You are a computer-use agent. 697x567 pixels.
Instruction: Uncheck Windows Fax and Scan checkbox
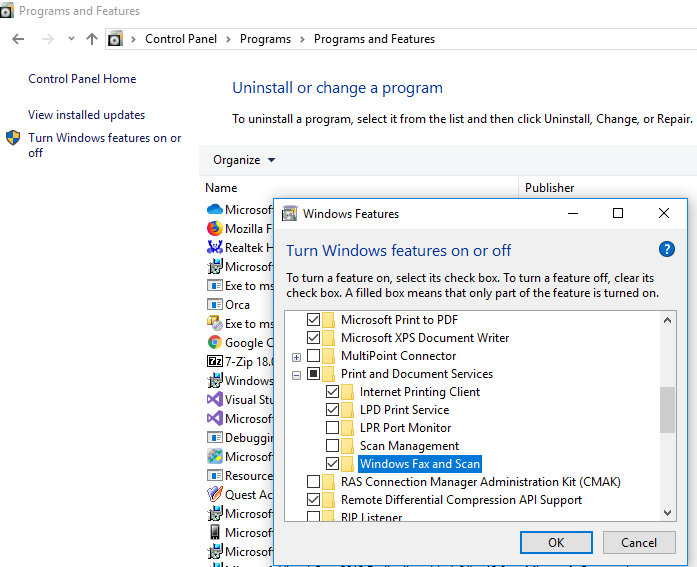point(333,464)
